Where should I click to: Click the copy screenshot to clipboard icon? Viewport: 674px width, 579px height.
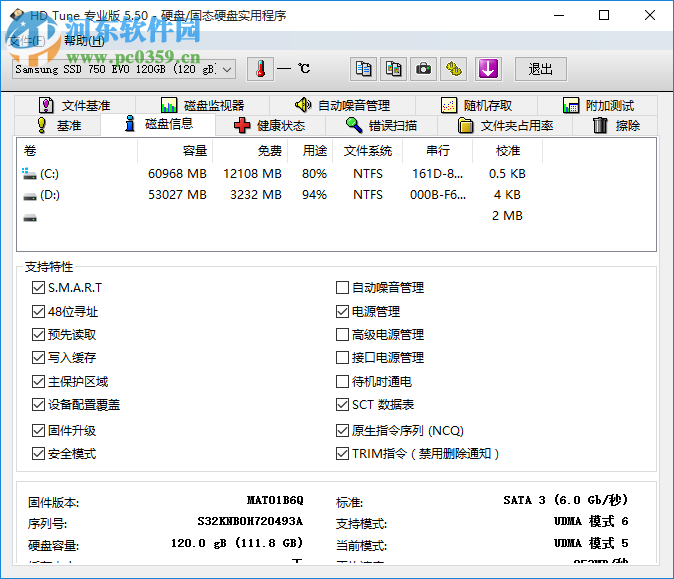(393, 69)
